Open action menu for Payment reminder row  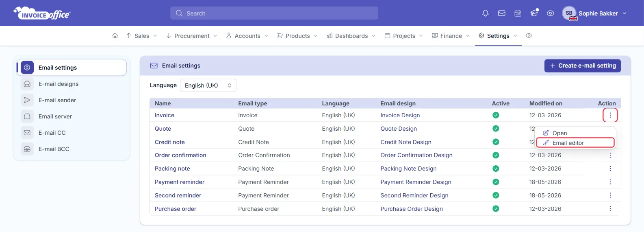pos(610,182)
